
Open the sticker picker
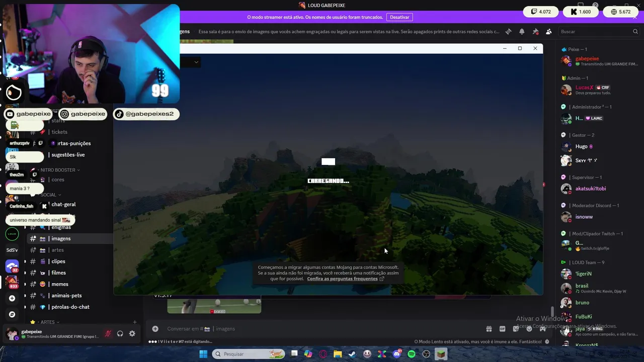click(516, 329)
